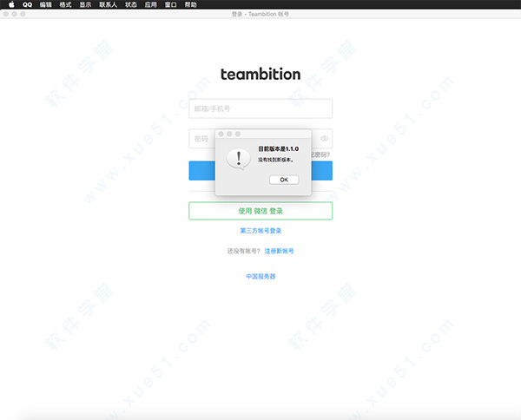The height and width of the screenshot is (420, 521).
Task: Click the forgot password link
Action: (320, 154)
